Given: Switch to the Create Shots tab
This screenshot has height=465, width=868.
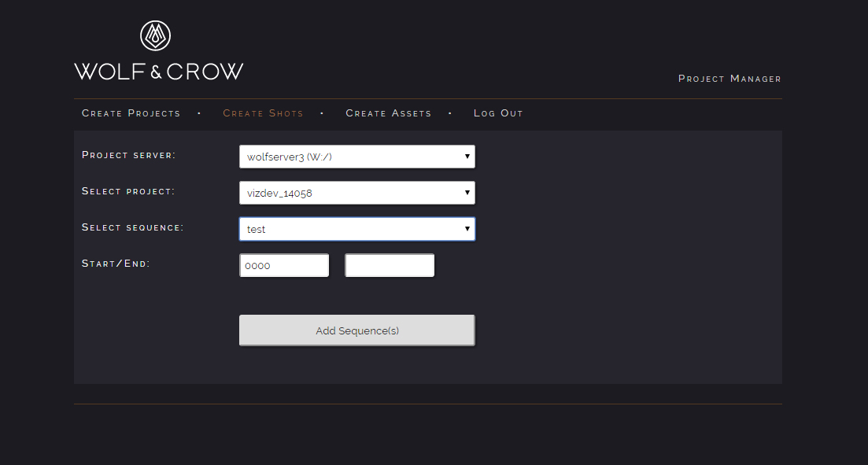Looking at the screenshot, I should click(x=263, y=113).
